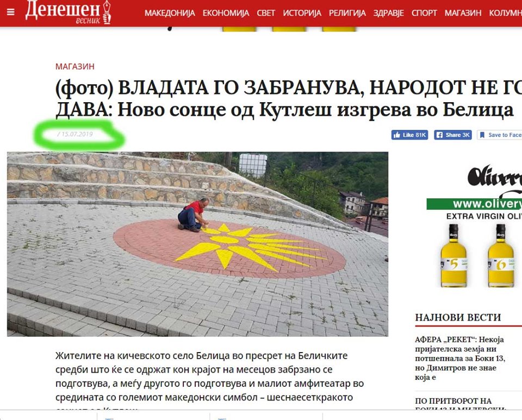
Task: Click the Facebook Like thumbs-up button
Action: 409,135
